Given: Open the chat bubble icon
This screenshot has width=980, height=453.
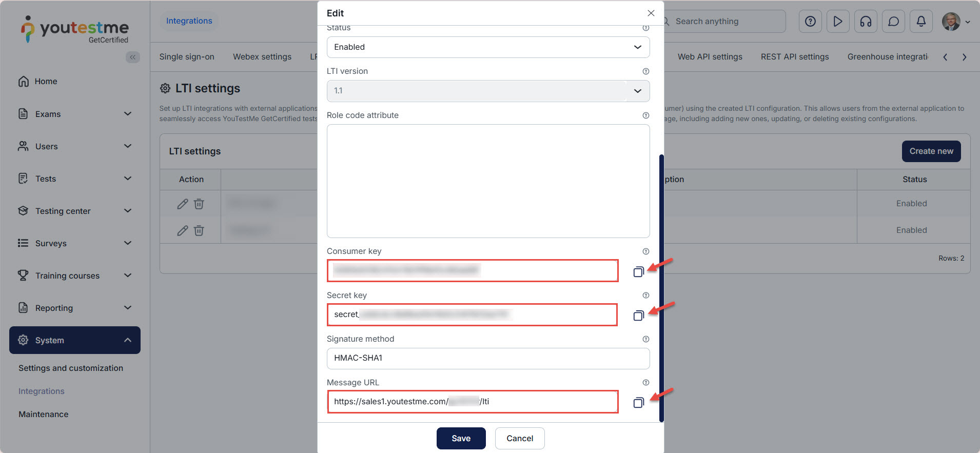Looking at the screenshot, I should tap(893, 22).
